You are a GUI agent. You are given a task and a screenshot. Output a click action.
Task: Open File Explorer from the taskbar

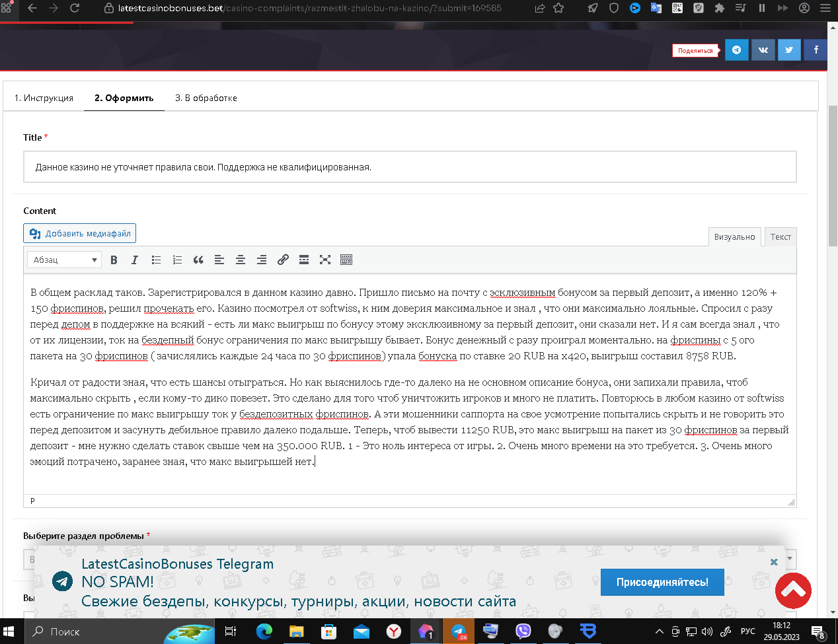(296, 631)
